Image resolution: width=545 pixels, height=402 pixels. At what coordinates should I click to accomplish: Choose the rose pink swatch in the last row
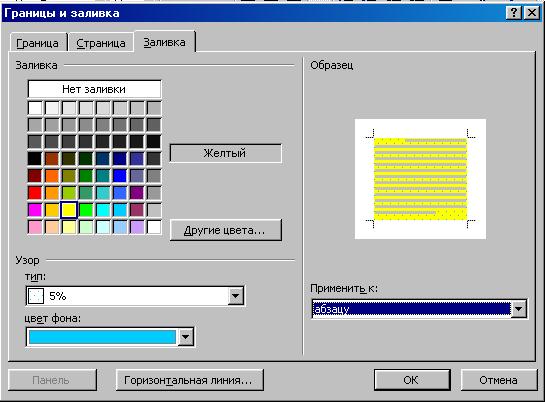coord(35,227)
